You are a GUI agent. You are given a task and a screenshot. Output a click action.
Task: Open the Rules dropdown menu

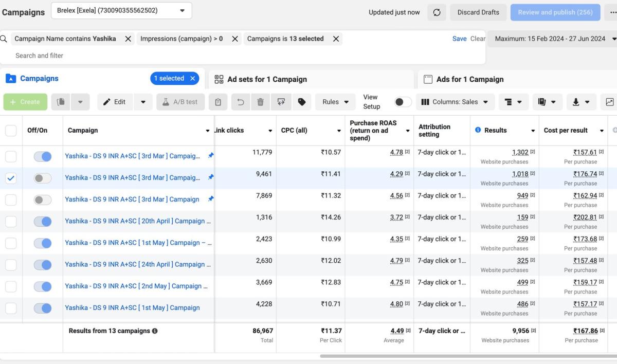[335, 102]
